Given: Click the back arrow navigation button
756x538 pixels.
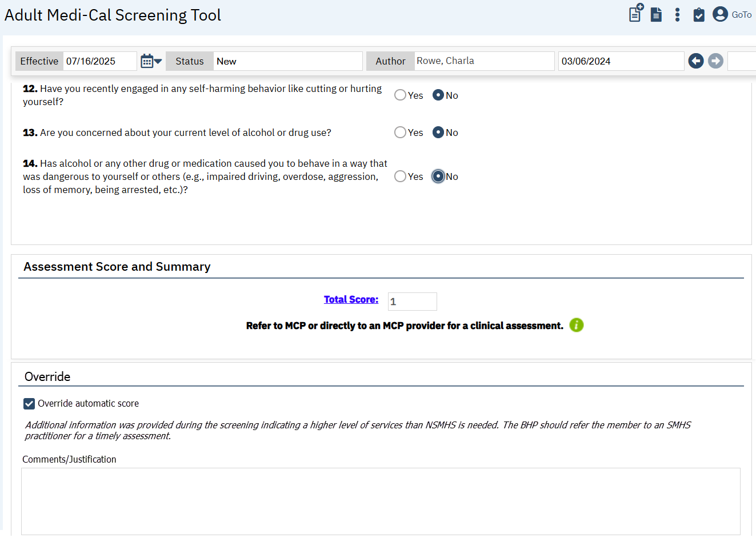Looking at the screenshot, I should 695,61.
